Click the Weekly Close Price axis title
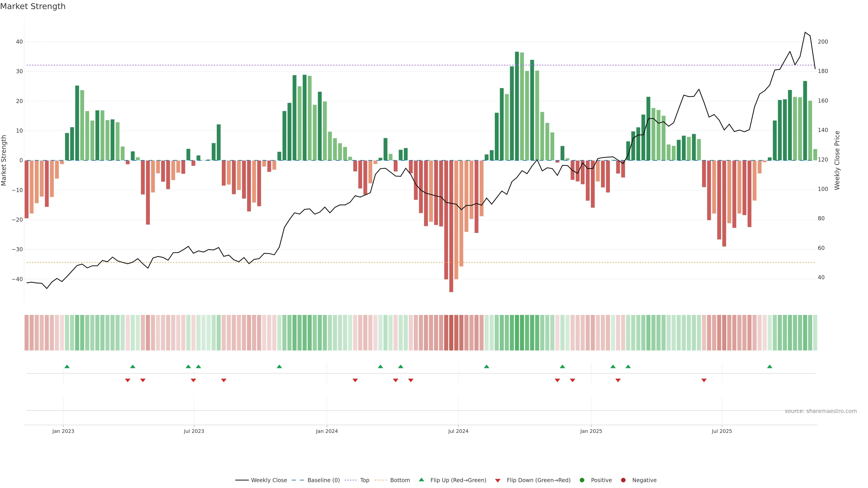This screenshot has width=868, height=488. tap(837, 160)
